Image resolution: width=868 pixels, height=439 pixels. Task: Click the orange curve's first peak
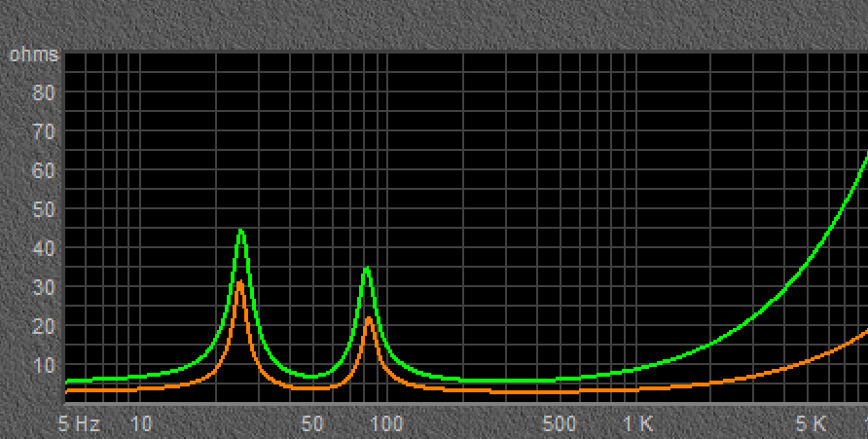click(x=239, y=282)
